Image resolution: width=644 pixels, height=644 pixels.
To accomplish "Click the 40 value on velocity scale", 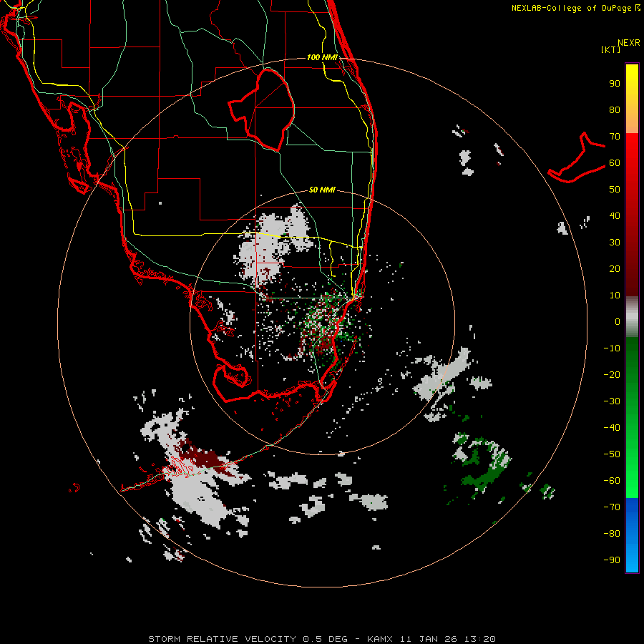I will tap(615, 216).
